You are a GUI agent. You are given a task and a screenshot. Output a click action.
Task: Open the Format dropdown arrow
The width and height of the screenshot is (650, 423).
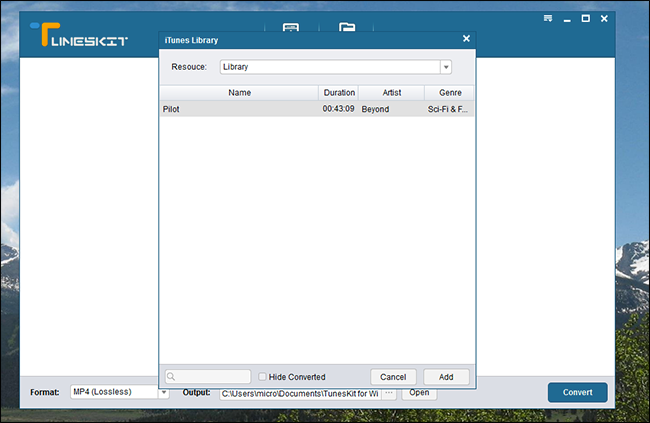pyautogui.click(x=164, y=392)
